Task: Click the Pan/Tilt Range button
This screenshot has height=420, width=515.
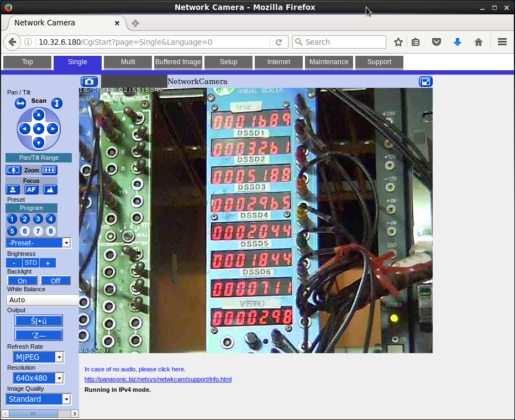Action: coord(39,158)
